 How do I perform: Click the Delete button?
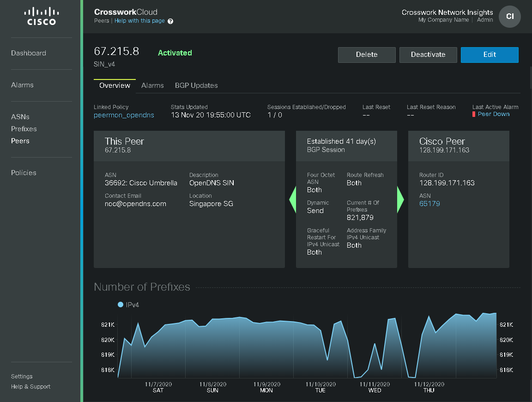tap(367, 55)
